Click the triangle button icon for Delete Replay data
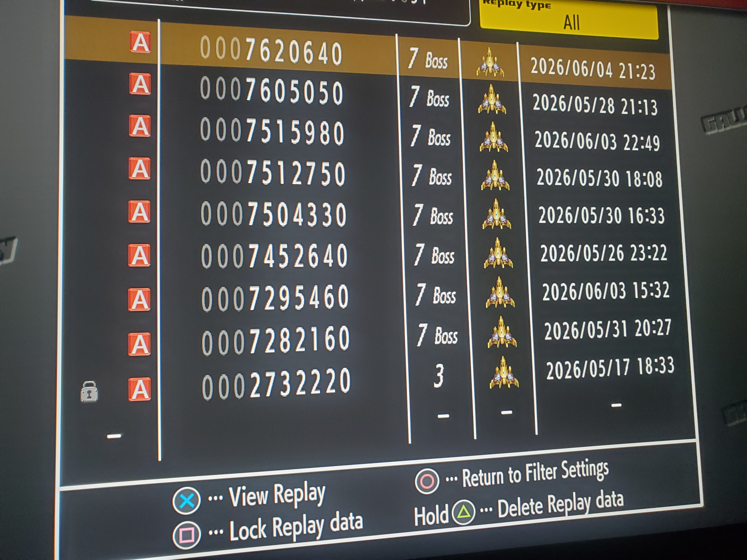Viewport: 747px width, 560px height. [x=464, y=512]
